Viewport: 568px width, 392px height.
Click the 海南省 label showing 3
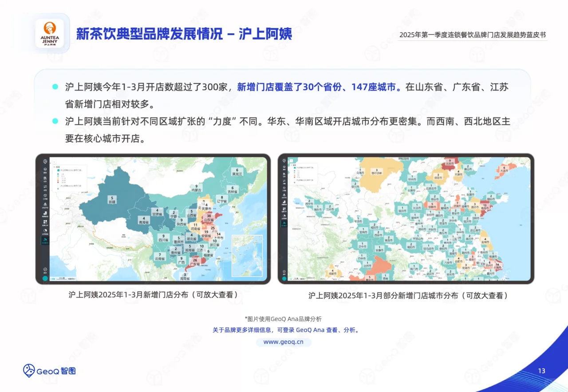click(x=185, y=277)
